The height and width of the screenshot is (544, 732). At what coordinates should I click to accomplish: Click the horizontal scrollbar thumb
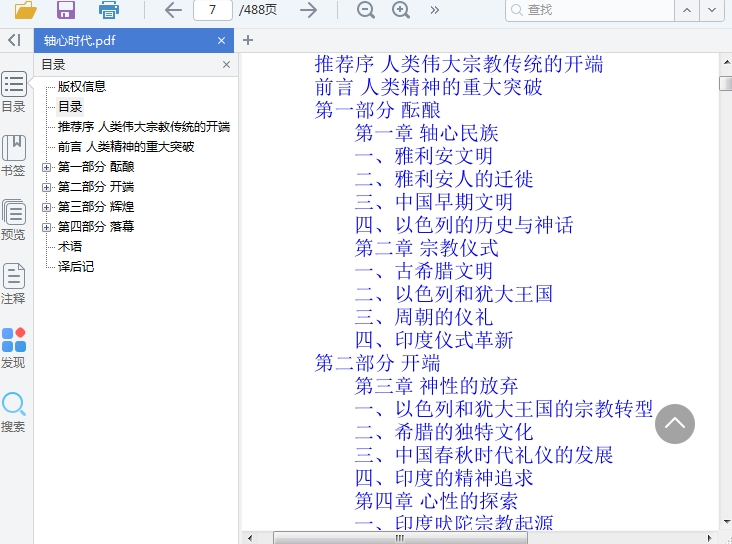400,538
